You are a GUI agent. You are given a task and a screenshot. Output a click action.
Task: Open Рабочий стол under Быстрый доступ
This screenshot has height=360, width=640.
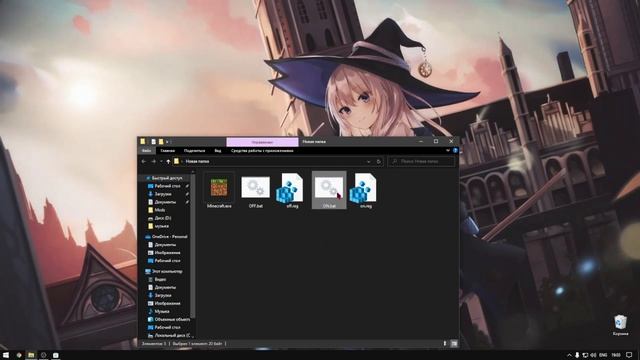164,186
